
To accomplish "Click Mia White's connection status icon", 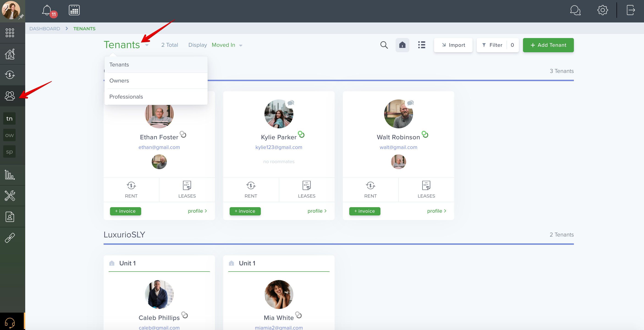I will 298,315.
